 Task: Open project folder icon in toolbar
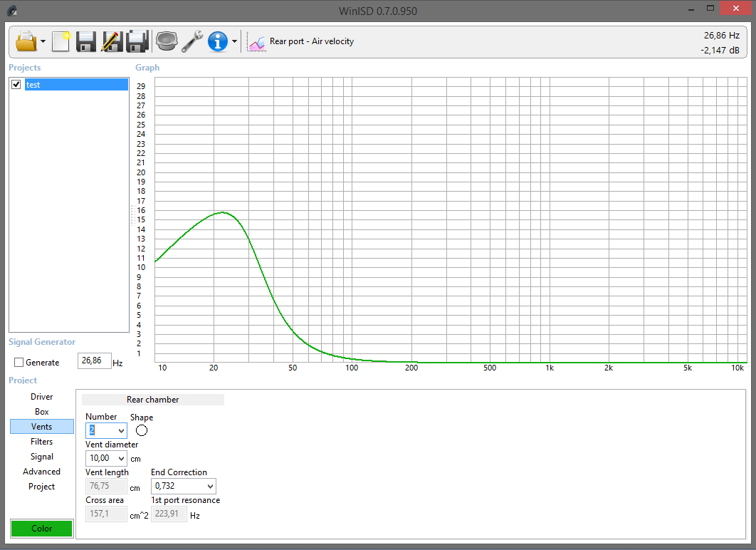pyautogui.click(x=26, y=41)
